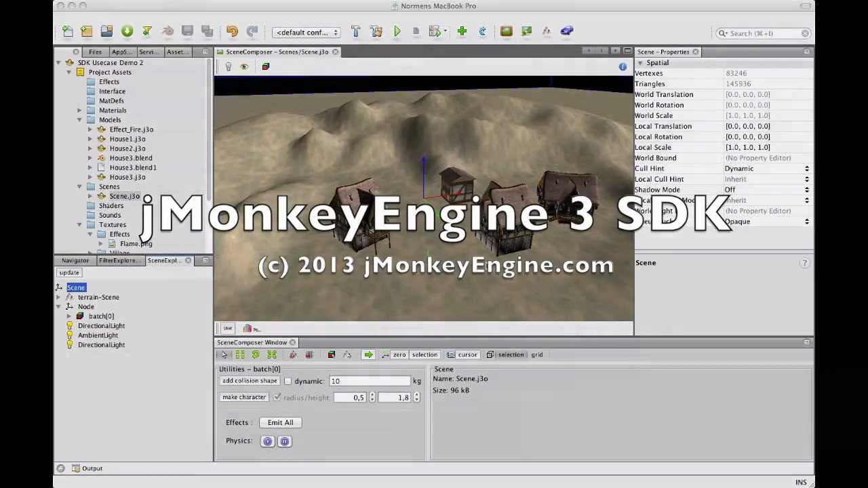Switch to the Files tab
Screen dimensions: 868x488
(x=95, y=52)
